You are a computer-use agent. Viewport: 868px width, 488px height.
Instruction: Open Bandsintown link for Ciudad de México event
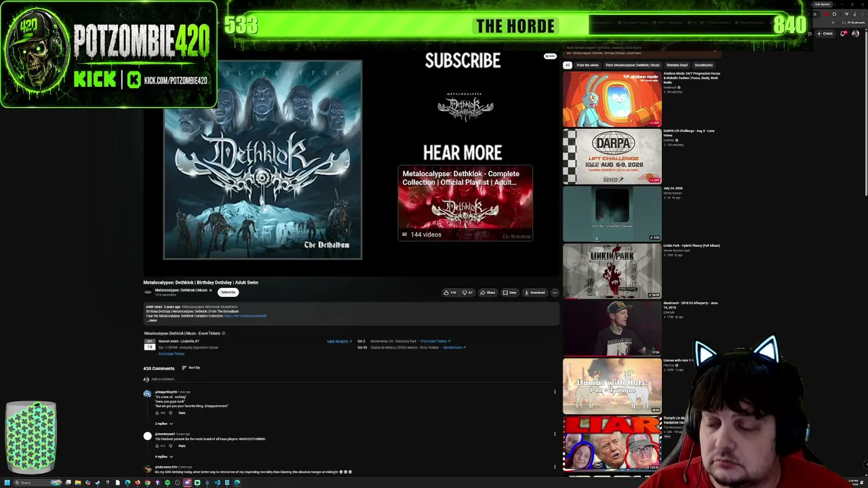[x=454, y=348]
